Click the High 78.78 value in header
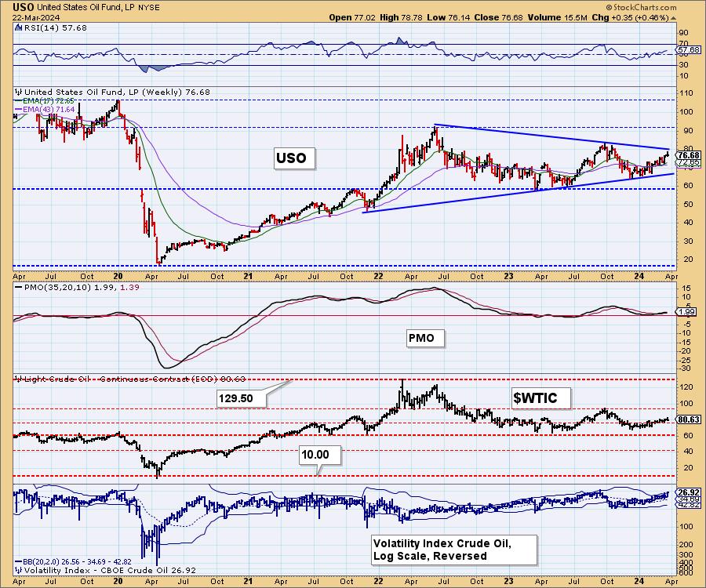Viewport: 706px width, 588px height. coord(402,17)
